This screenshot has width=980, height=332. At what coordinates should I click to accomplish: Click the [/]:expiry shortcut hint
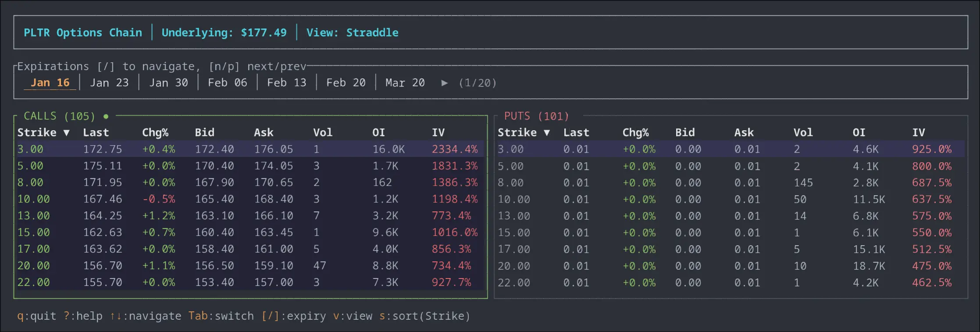click(x=294, y=316)
